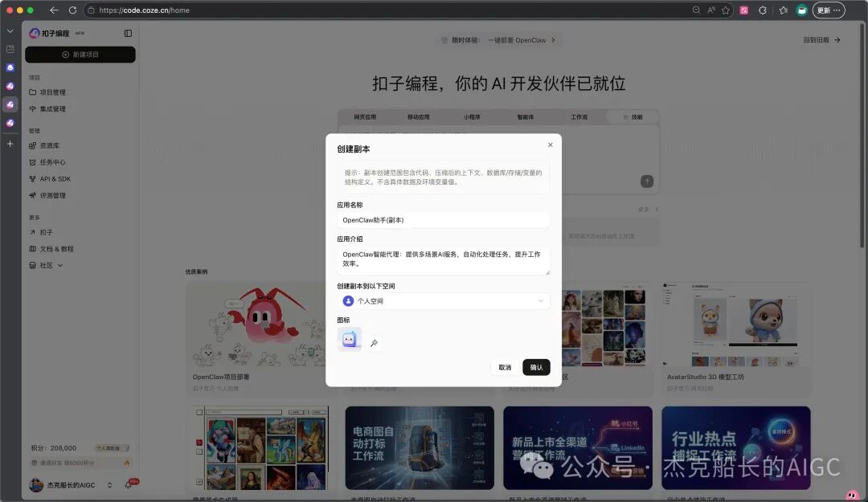The image size is (868, 502).
Task: Click the 确认 button in the dialog
Action: (536, 368)
